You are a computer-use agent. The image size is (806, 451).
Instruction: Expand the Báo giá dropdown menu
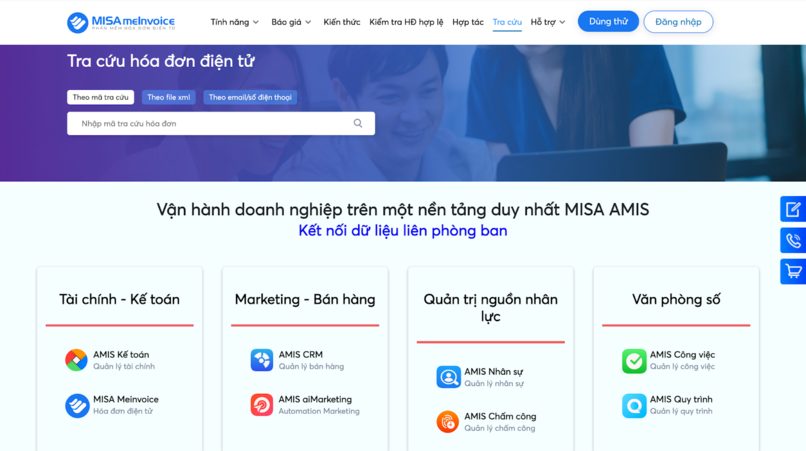[x=291, y=22]
